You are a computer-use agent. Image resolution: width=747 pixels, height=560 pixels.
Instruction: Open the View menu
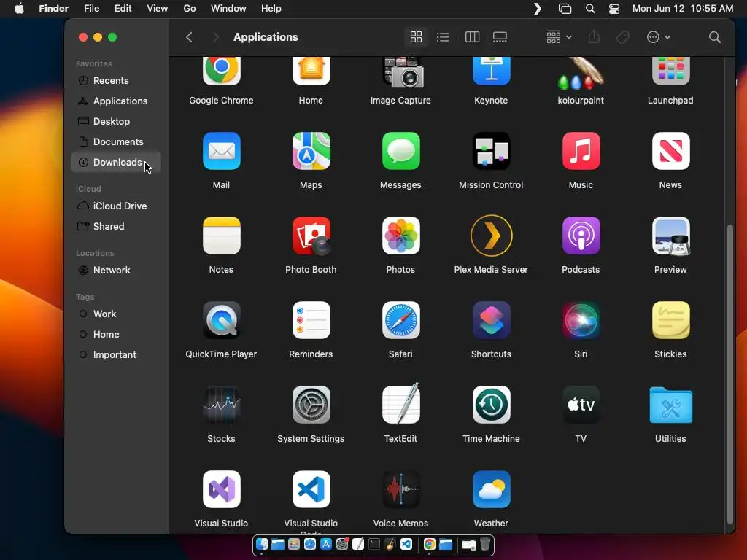click(x=158, y=9)
